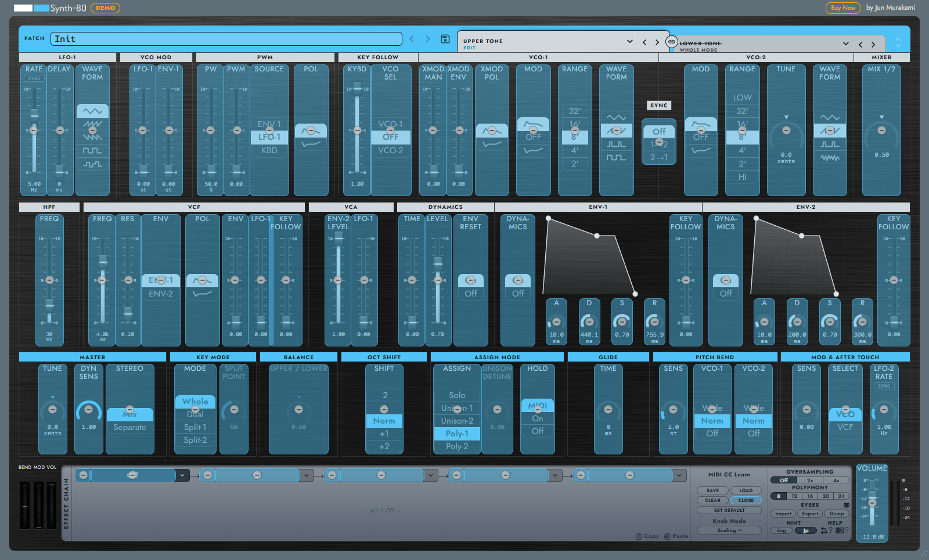Click the patch name field showing Init

[x=226, y=39]
